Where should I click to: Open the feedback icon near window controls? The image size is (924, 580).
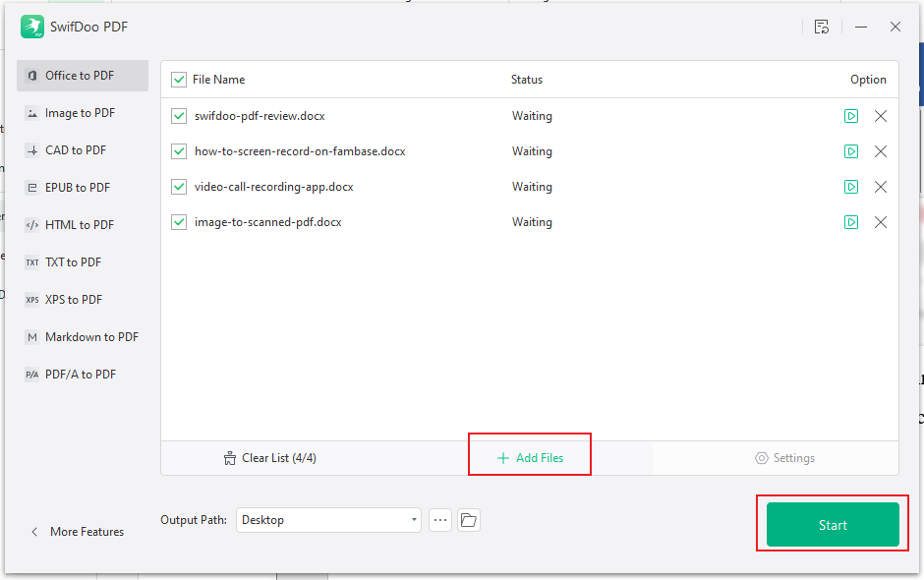(822, 27)
